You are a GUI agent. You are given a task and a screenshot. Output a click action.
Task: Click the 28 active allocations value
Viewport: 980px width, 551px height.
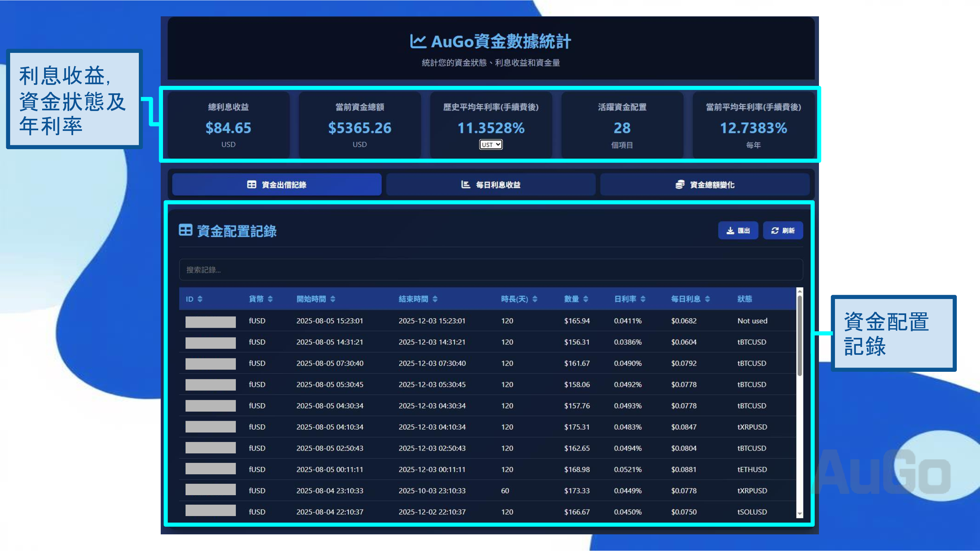(622, 128)
